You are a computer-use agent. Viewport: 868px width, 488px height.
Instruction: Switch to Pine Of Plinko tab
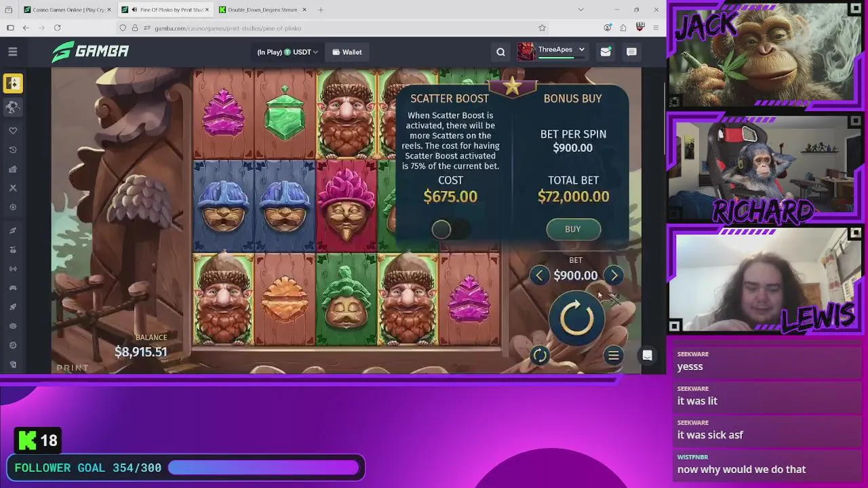click(x=166, y=9)
